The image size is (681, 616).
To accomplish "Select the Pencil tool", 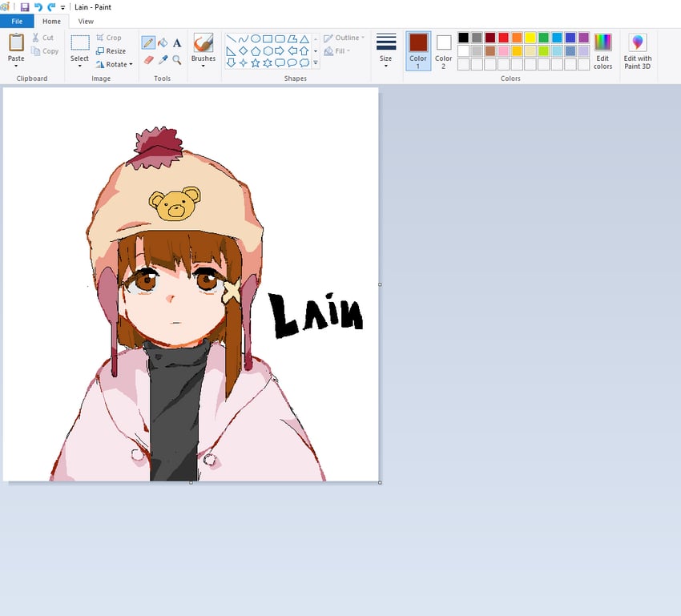I will point(148,42).
